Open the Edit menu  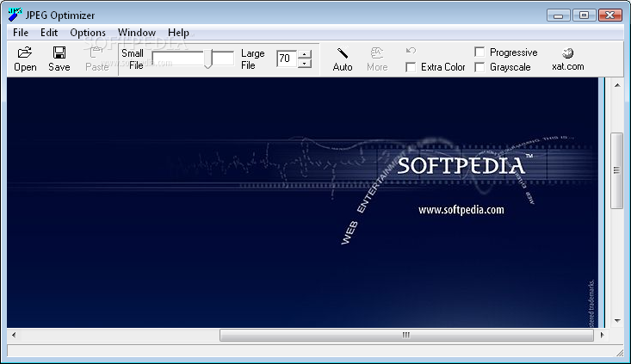click(x=49, y=33)
